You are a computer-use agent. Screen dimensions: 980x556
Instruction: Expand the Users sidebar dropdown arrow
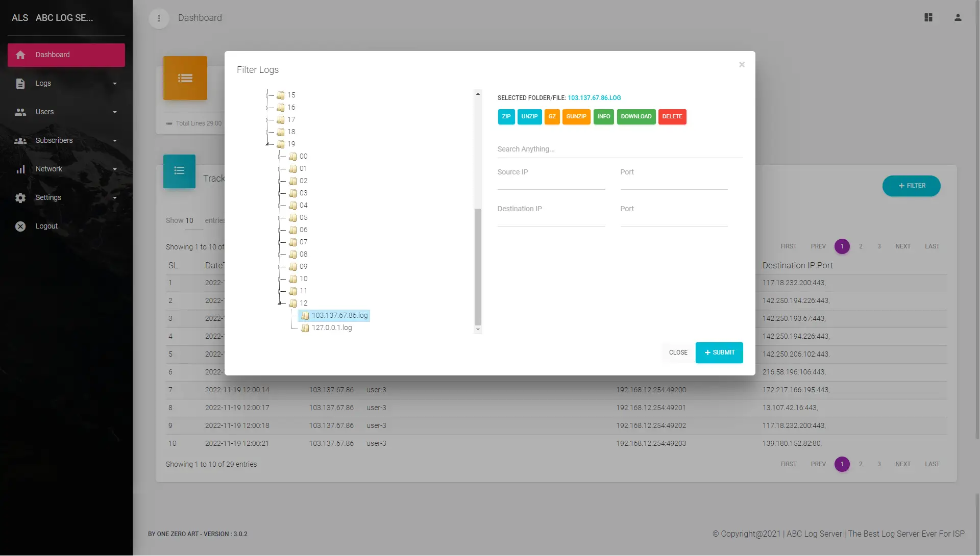point(115,112)
